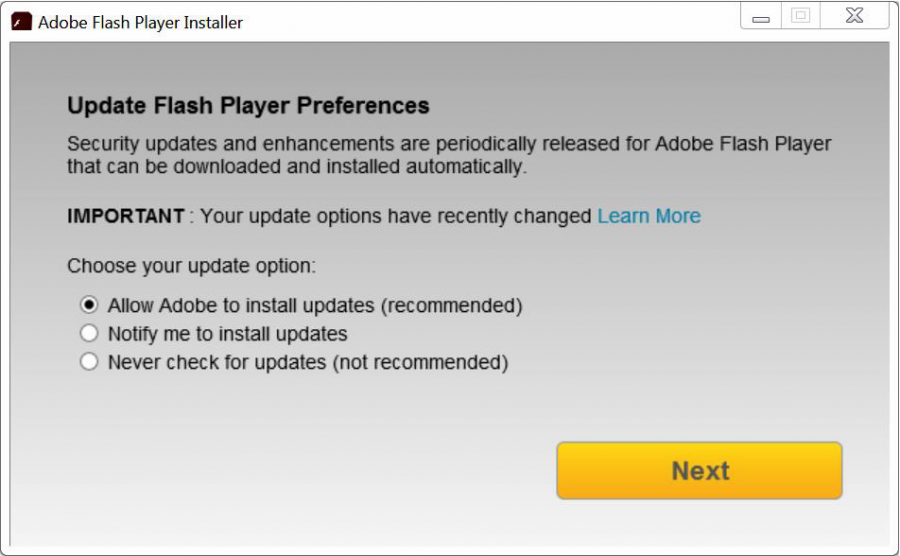900x556 pixels.
Task: Select the Allow Adobe to install updates radio button
Action: tap(89, 305)
